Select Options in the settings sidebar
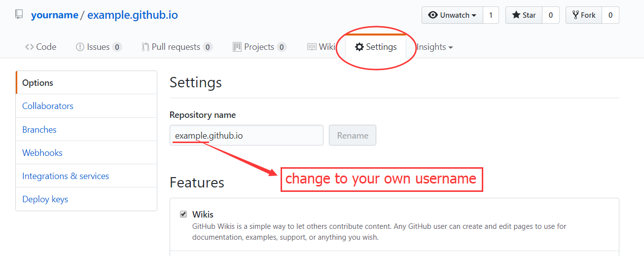The image size is (644, 256). tap(86, 82)
